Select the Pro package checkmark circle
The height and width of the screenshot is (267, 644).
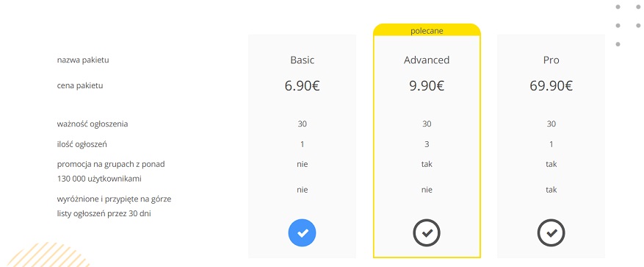coord(551,233)
